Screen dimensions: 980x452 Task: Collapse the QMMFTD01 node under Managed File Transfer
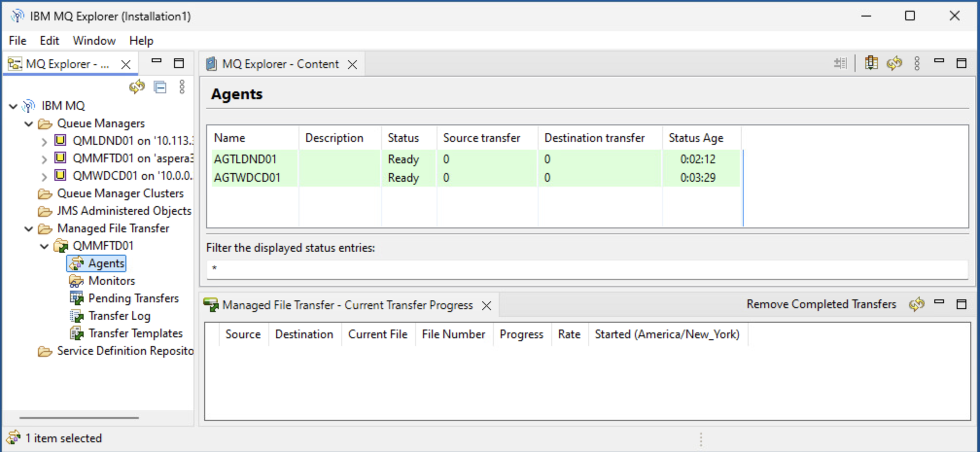pyautogui.click(x=44, y=246)
